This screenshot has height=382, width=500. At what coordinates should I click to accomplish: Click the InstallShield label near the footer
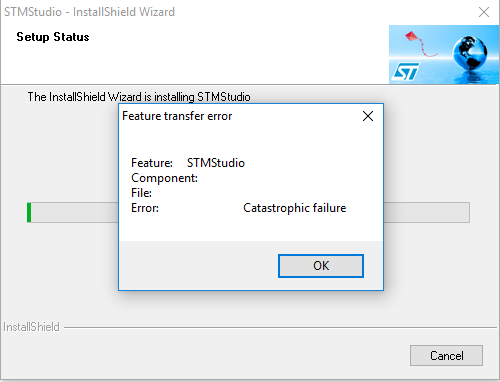click(31, 327)
